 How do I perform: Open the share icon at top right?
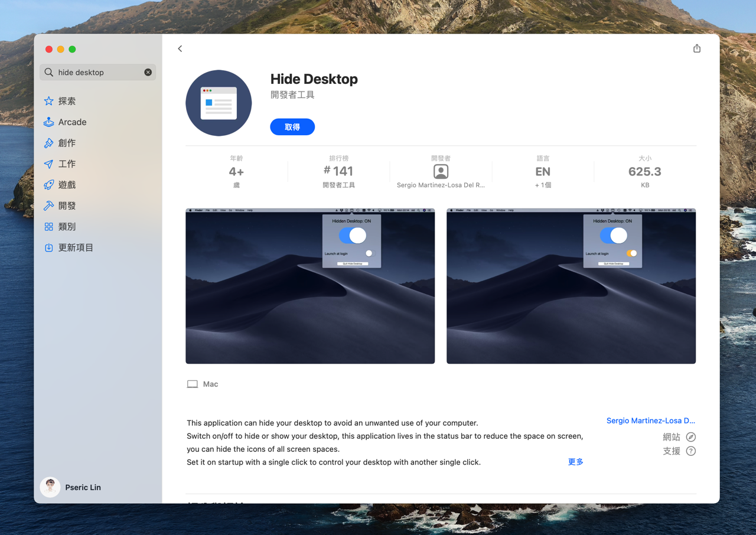click(x=697, y=48)
